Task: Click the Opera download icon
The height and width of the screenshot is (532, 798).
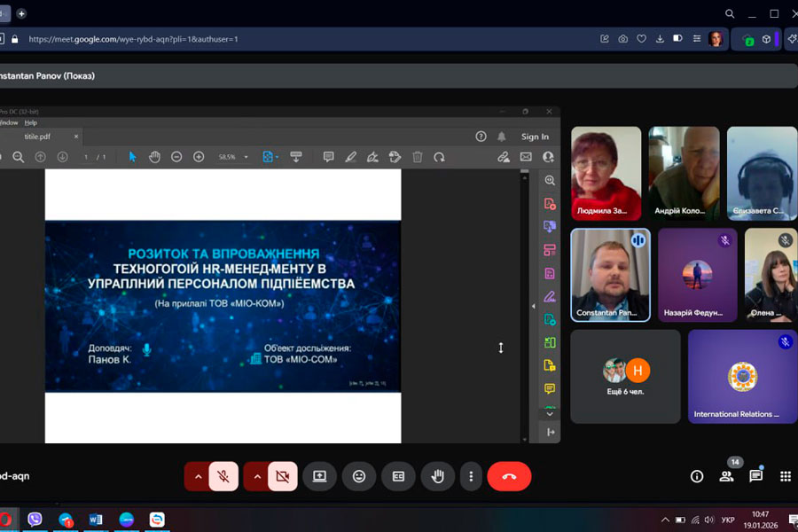Action: (x=660, y=39)
